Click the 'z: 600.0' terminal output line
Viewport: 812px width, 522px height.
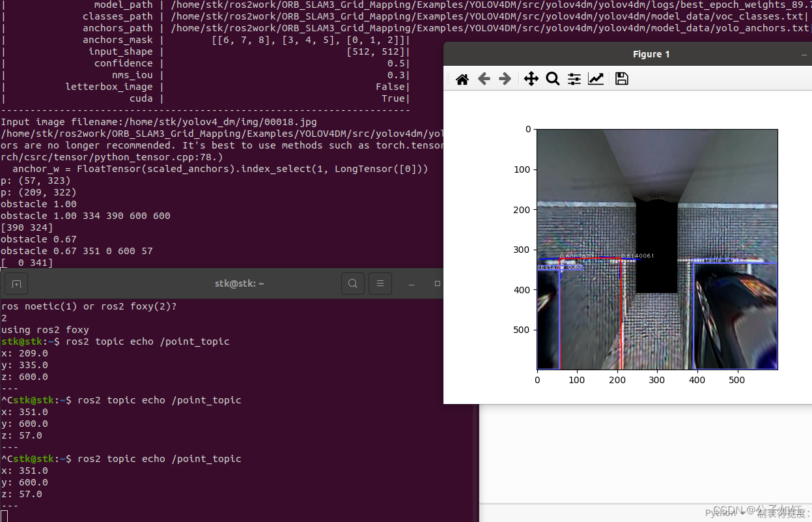click(x=25, y=377)
